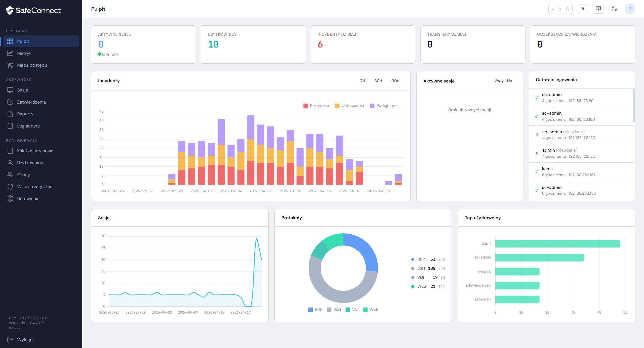Click the kamil bar in Top użytkownicy
Image resolution: width=644 pixels, height=348 pixels.
pyautogui.click(x=558, y=244)
